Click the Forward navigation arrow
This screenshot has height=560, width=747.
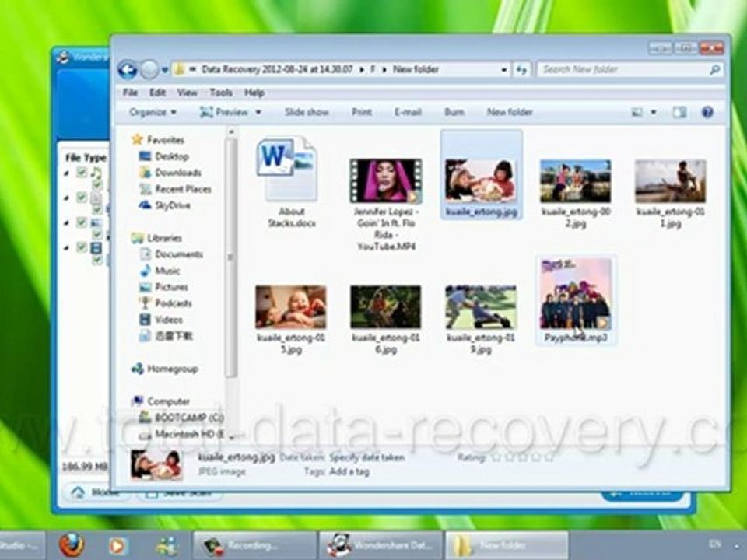(149, 70)
